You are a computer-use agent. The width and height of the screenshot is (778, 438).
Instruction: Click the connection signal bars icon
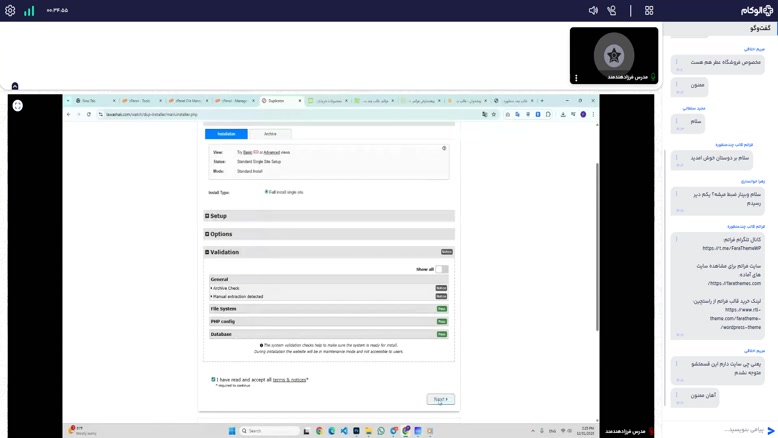[x=29, y=11]
